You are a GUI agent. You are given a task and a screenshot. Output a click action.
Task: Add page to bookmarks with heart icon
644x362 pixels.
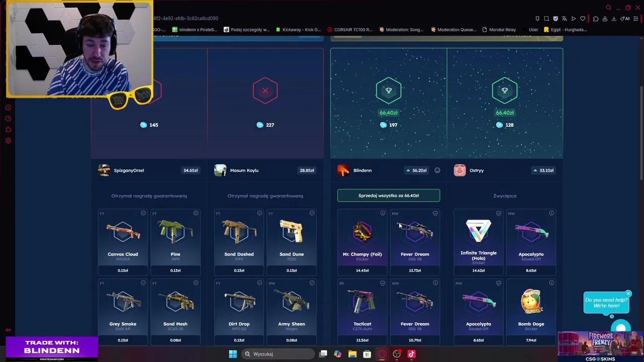[x=583, y=19]
